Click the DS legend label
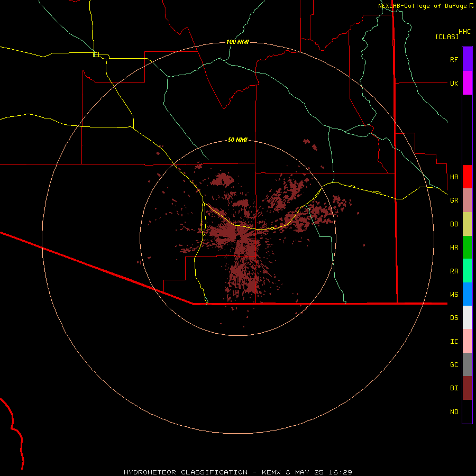Viewport: 476px width, 476px height. [454, 318]
